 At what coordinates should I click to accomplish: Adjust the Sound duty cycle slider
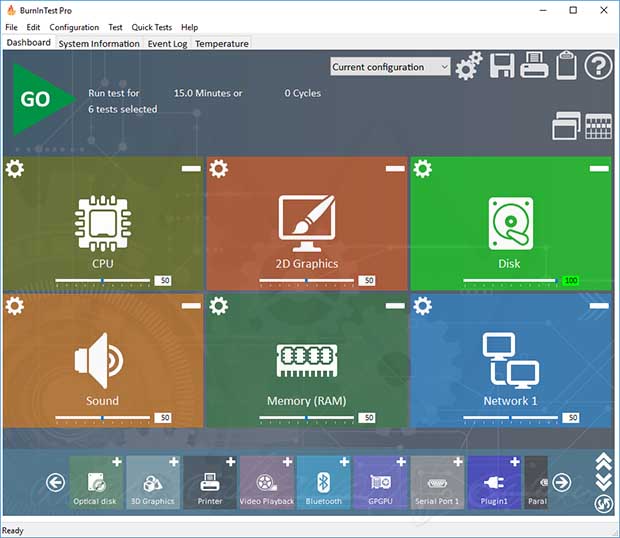pos(104,417)
